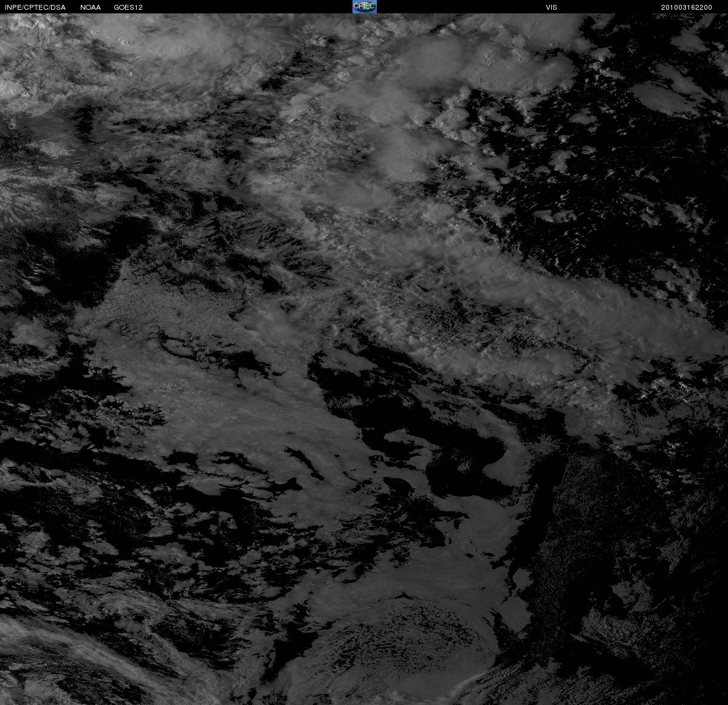
Task: Click the NOAA label in header
Action: tap(91, 7)
